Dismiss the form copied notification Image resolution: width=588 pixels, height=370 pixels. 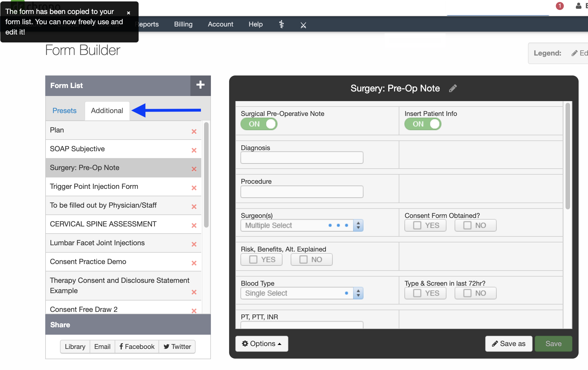click(129, 13)
